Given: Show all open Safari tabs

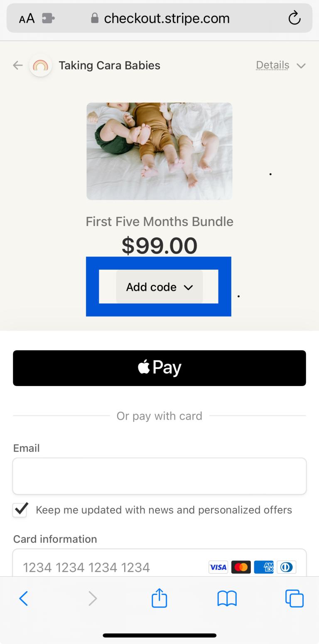Looking at the screenshot, I should pyautogui.click(x=294, y=598).
